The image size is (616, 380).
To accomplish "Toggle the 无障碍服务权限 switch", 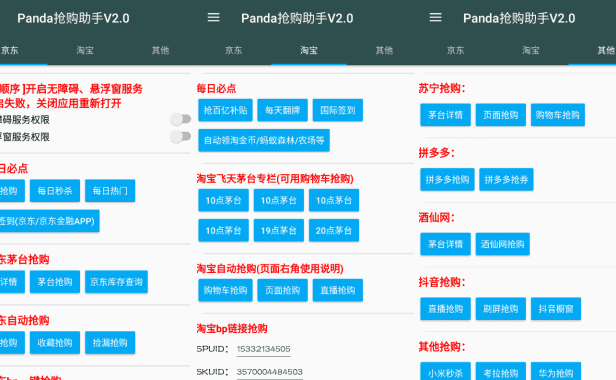I will (181, 119).
